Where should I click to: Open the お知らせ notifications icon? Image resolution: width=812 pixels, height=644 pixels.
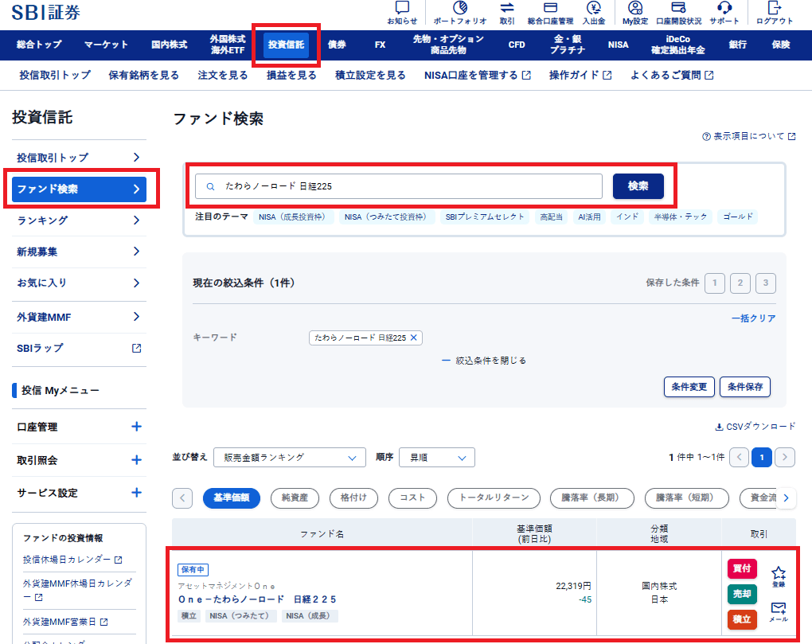[402, 8]
